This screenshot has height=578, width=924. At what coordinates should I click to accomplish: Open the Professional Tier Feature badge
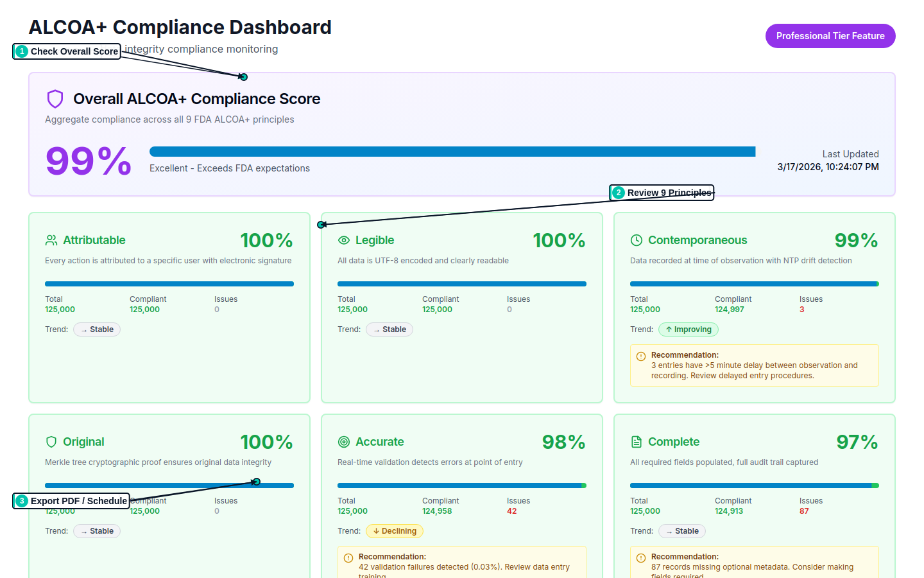click(x=830, y=35)
